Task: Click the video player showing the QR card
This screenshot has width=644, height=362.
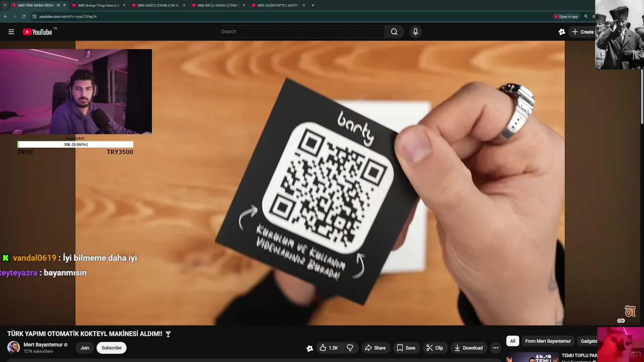Action: click(320, 183)
